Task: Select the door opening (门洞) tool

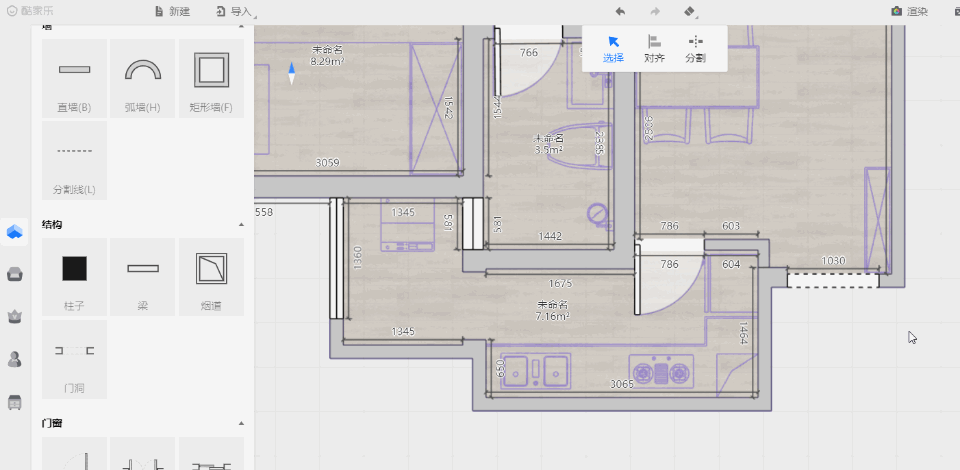Action: point(74,359)
